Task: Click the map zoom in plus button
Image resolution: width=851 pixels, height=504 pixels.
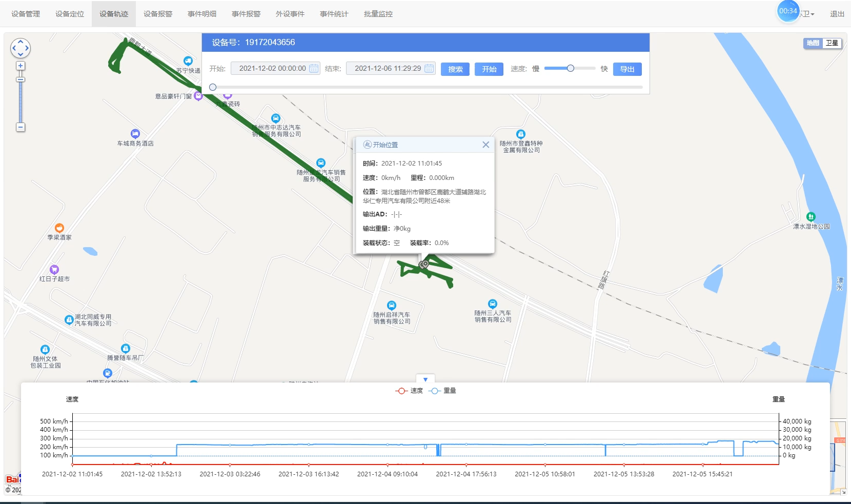Action: click(x=21, y=66)
